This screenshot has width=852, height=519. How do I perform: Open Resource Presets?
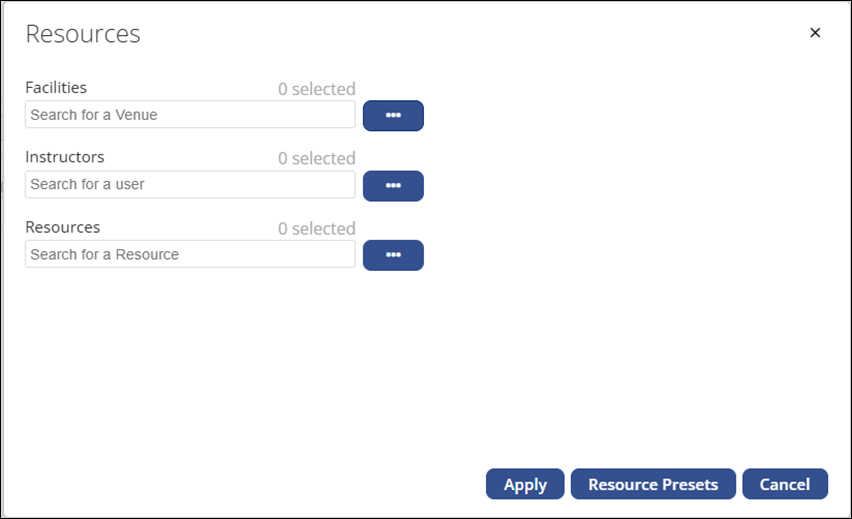(653, 484)
